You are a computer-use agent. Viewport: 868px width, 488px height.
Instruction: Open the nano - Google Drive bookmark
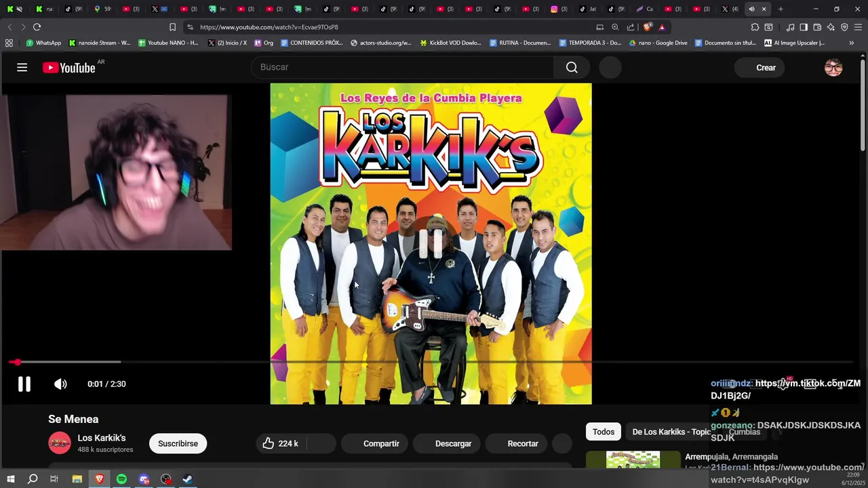(x=658, y=43)
